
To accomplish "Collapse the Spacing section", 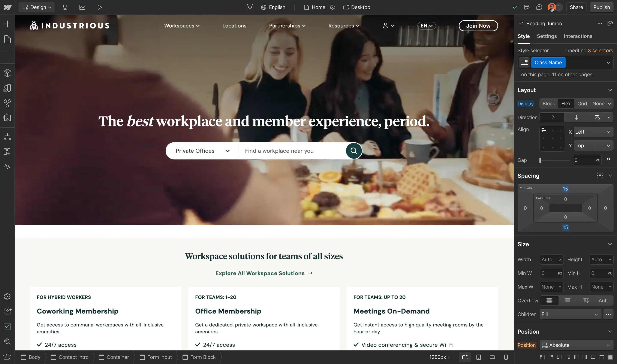I will click(x=610, y=176).
